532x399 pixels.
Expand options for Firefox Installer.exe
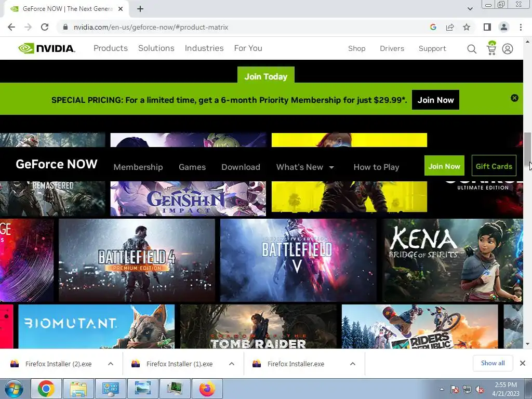pyautogui.click(x=353, y=364)
